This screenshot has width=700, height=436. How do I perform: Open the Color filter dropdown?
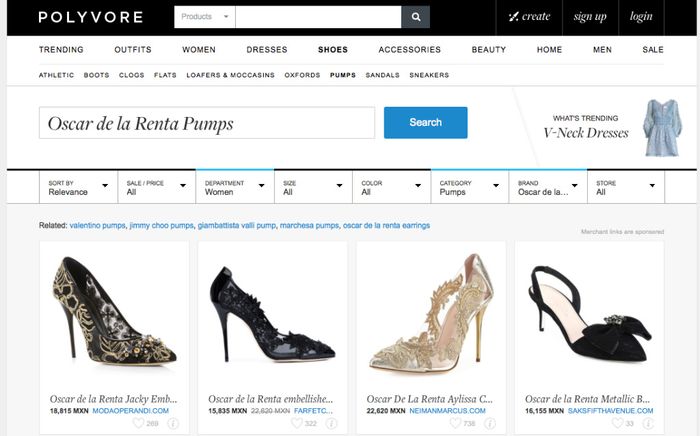coord(392,187)
